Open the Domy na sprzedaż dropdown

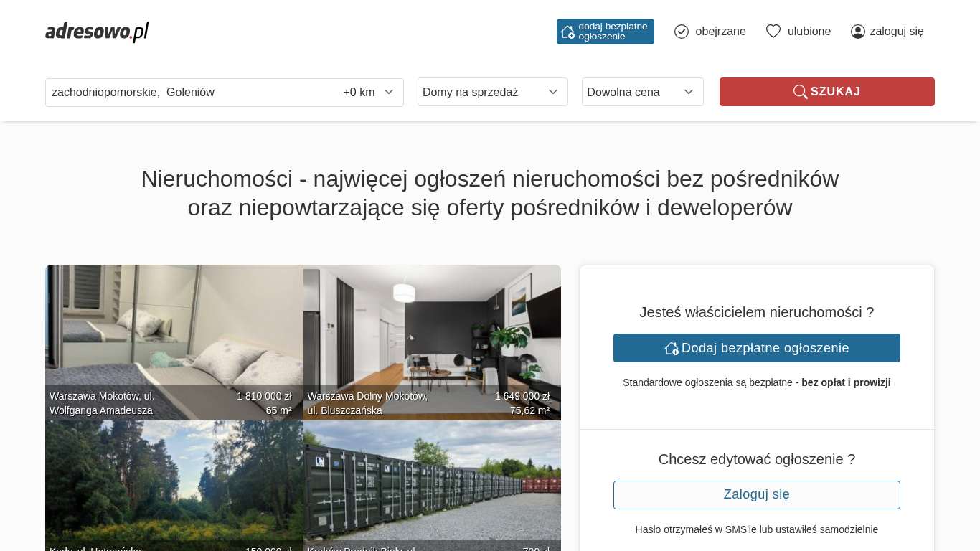pos(492,92)
